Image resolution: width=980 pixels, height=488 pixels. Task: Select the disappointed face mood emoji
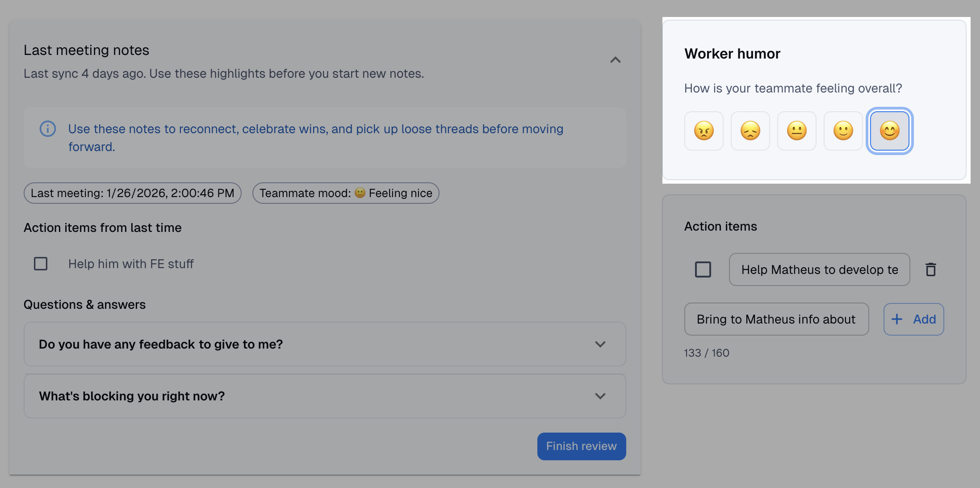(750, 131)
